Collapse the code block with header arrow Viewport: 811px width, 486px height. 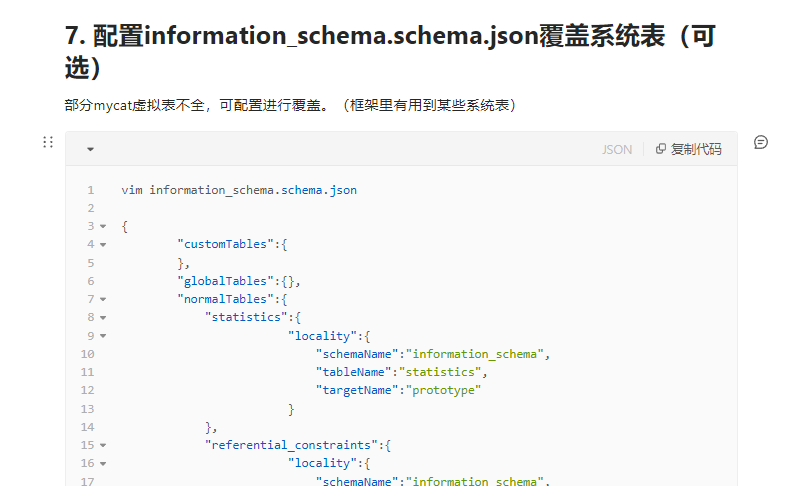[x=91, y=149]
